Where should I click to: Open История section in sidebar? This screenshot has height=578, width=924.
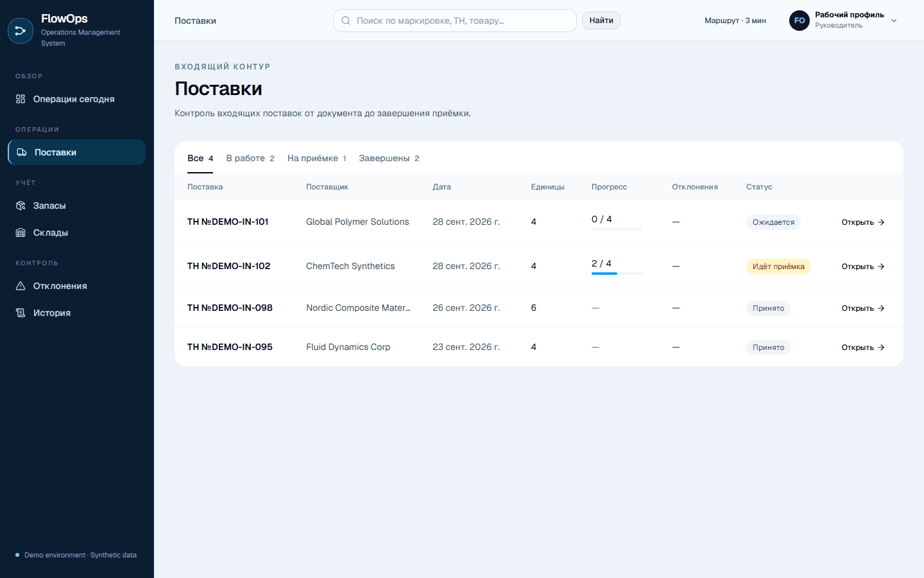[x=76, y=313]
